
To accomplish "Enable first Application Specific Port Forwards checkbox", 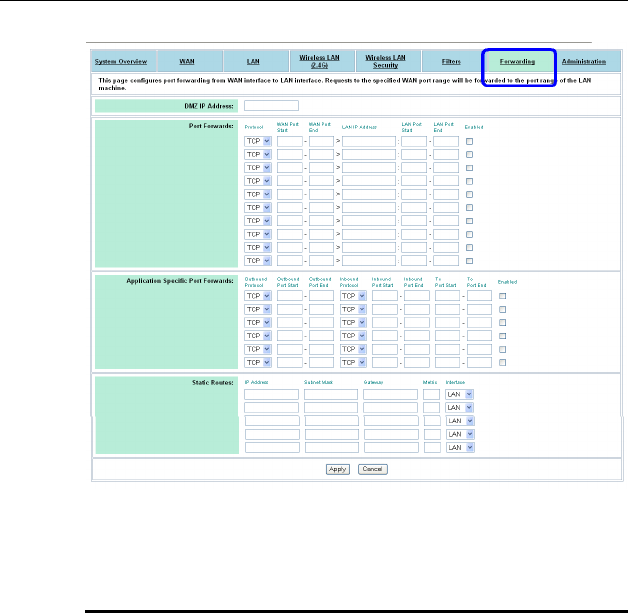I will coord(503,296).
